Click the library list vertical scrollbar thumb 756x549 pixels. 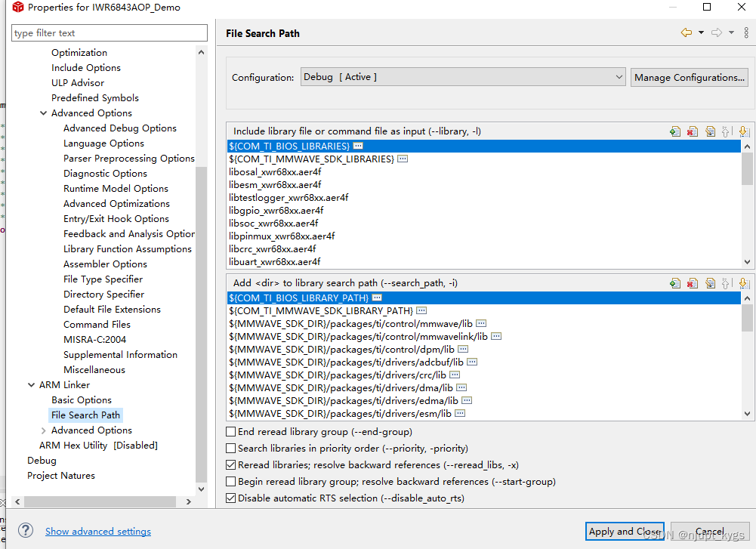(747, 168)
